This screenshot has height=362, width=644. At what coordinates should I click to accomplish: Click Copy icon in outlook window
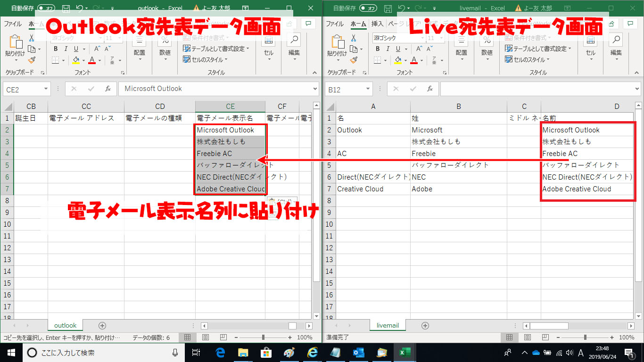[31, 49]
